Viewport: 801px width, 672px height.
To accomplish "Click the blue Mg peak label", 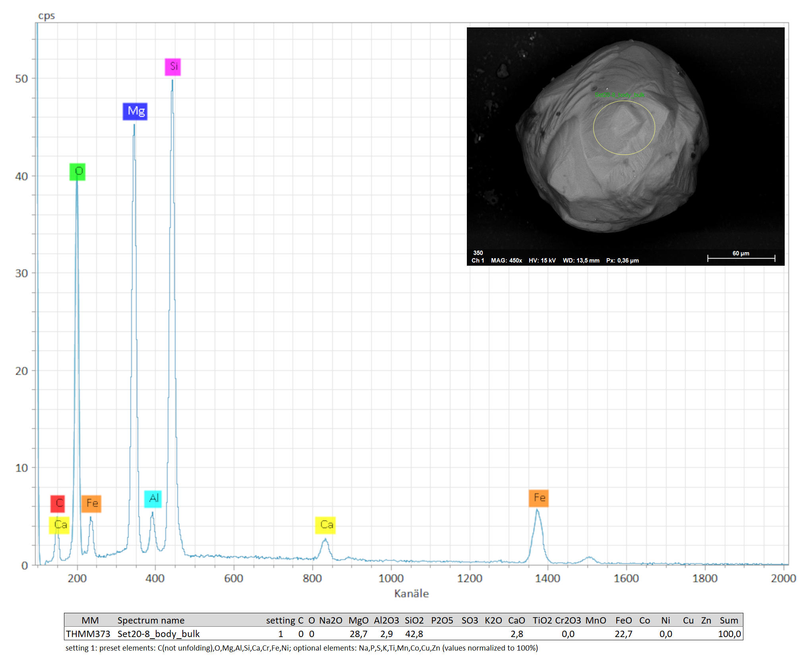I will 135,111.
